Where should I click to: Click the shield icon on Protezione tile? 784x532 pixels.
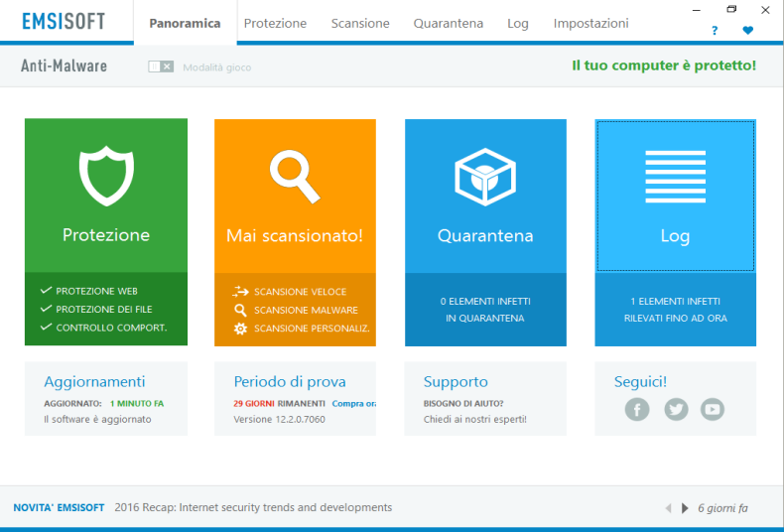[106, 176]
